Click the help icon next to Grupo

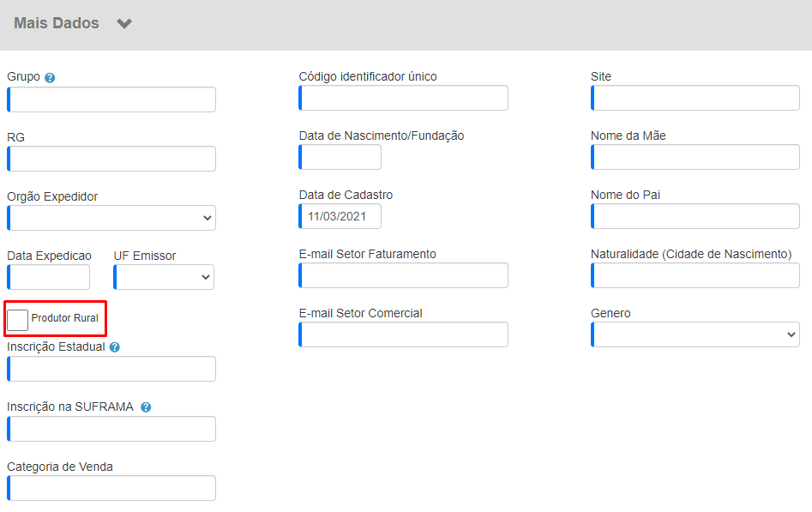[50, 78]
